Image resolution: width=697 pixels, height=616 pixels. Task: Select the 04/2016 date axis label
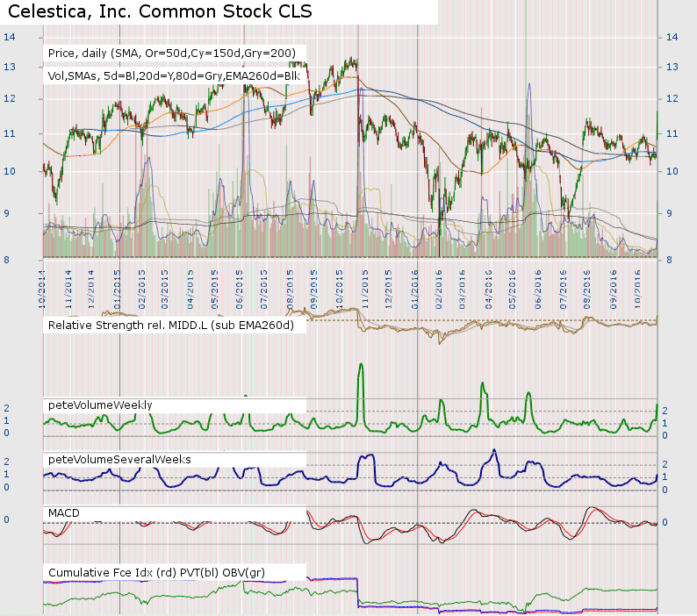pyautogui.click(x=489, y=290)
